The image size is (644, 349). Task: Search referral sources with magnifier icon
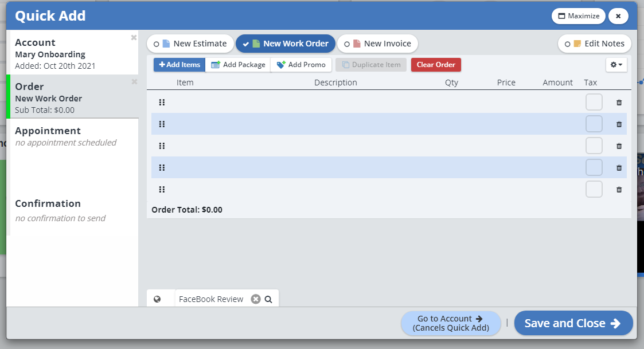click(x=268, y=299)
